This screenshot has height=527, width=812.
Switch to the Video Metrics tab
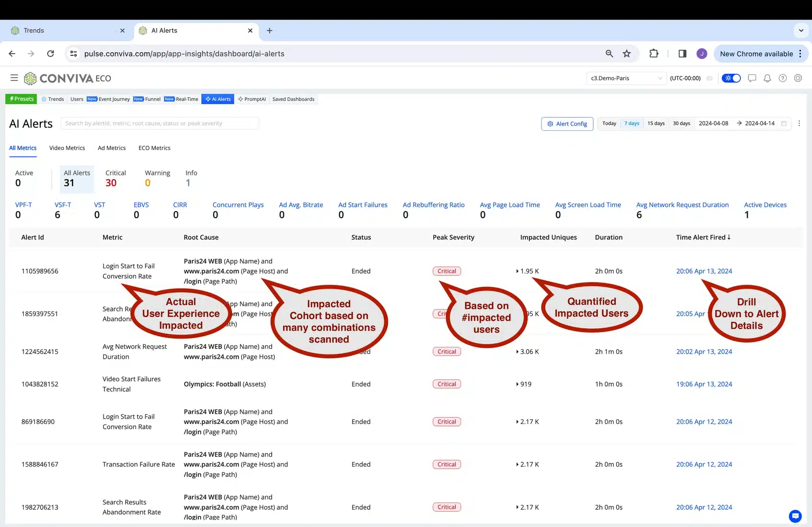point(67,148)
